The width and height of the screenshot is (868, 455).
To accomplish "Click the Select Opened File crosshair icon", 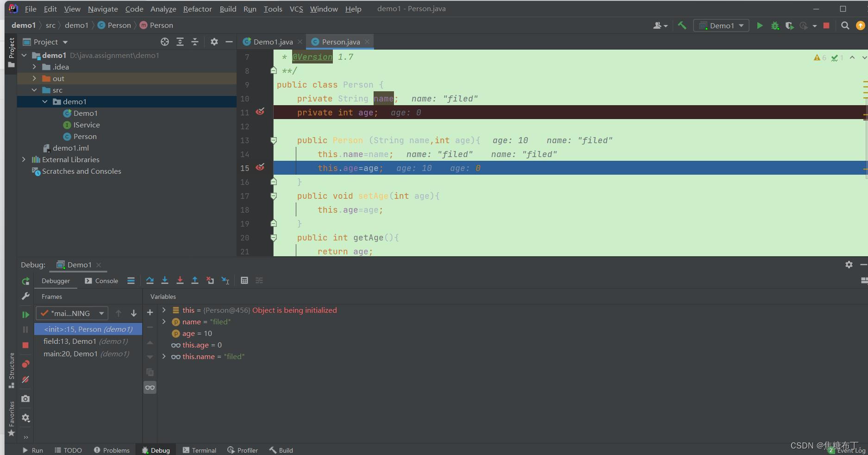I will (x=165, y=42).
